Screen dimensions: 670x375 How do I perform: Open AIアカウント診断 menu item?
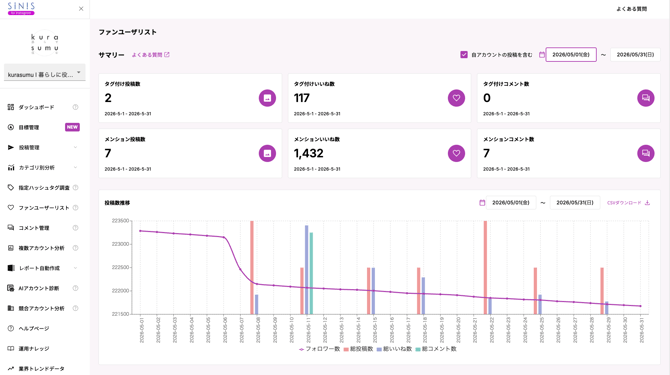(38, 288)
